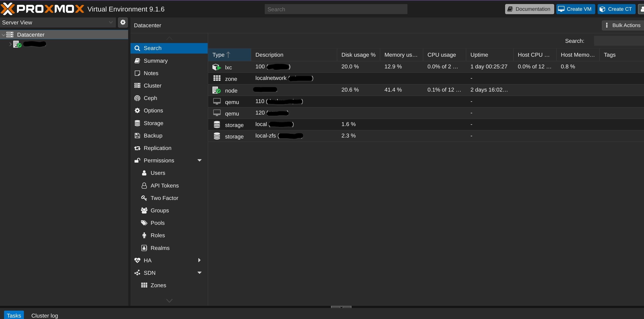Click the lxc container icon in table

click(216, 67)
